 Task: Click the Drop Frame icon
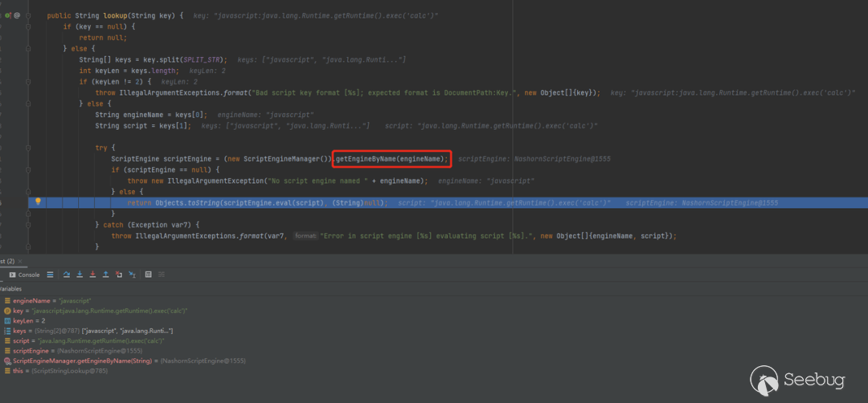pyautogui.click(x=118, y=275)
